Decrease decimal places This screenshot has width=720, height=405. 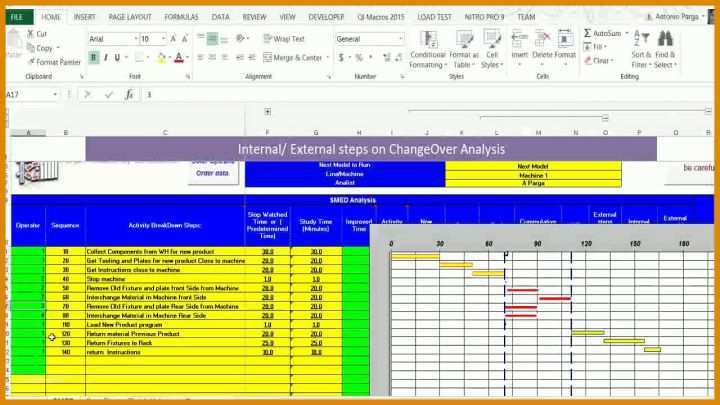[398, 58]
